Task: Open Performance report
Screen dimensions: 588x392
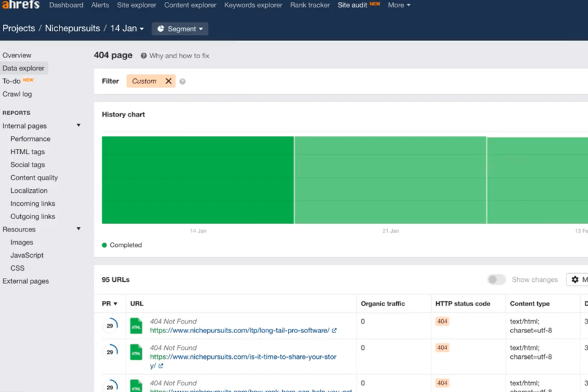Action: click(31, 139)
